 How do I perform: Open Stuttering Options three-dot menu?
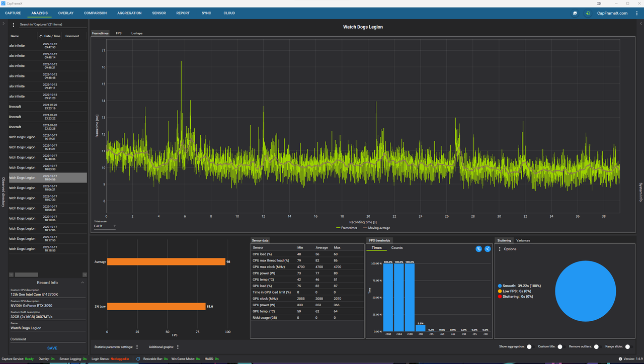(x=500, y=249)
